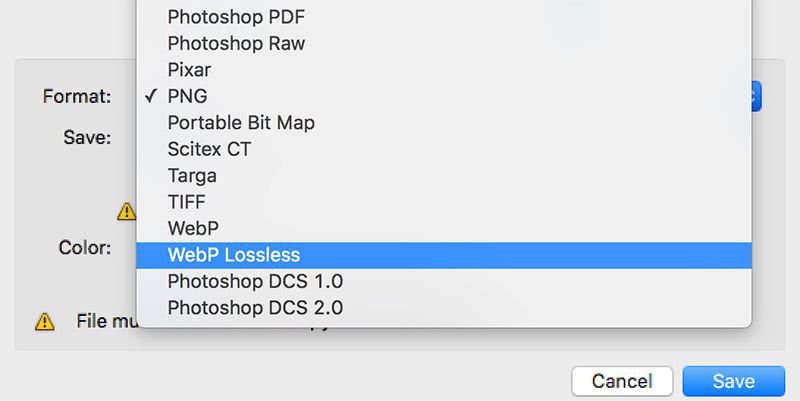This screenshot has height=401, width=800.
Task: Click the blue Save button
Action: pyautogui.click(x=733, y=381)
